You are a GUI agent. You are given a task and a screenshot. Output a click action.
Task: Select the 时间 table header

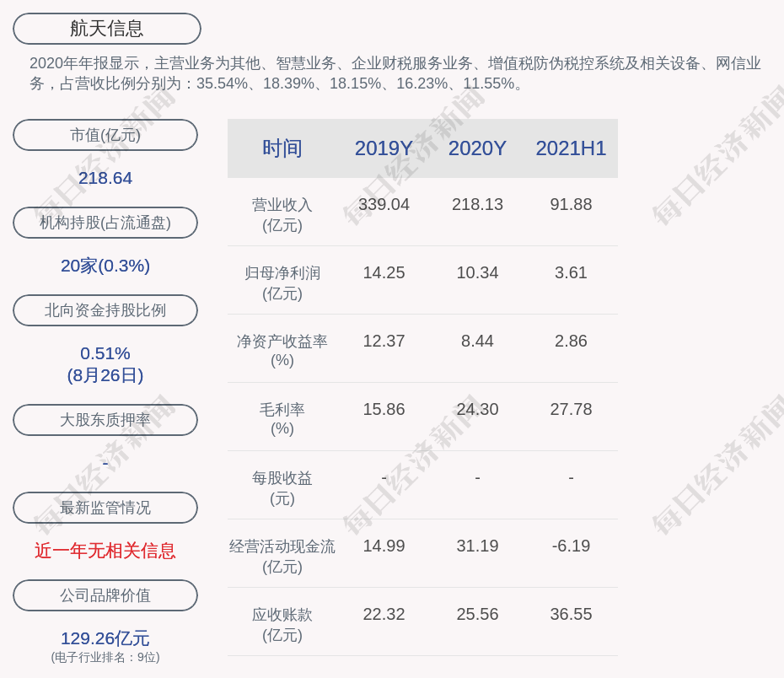click(x=282, y=148)
